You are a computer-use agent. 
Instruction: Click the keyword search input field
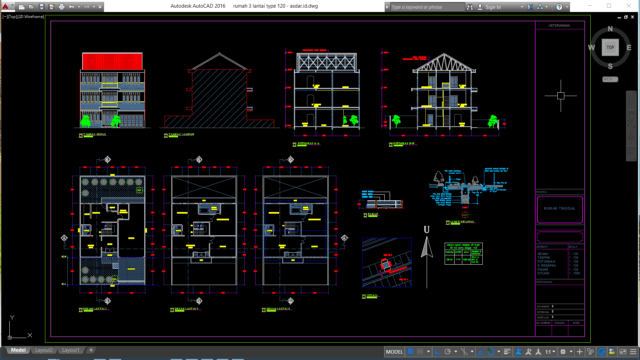point(428,7)
